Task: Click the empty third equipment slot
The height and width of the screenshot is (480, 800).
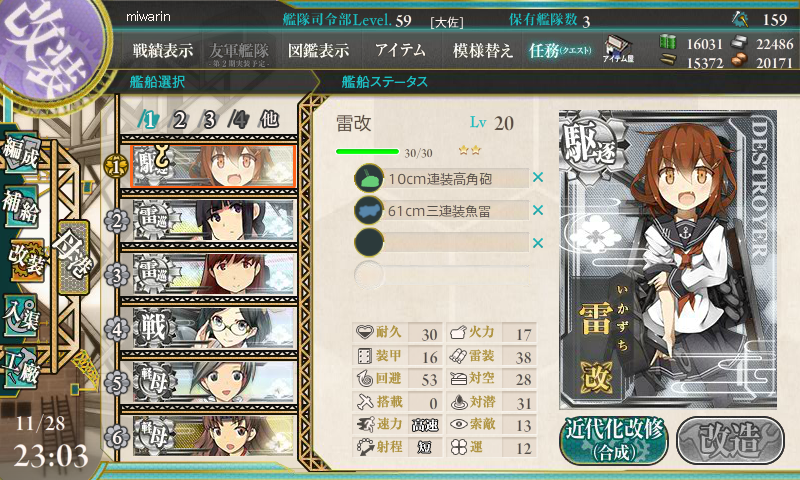Action: click(x=442, y=242)
